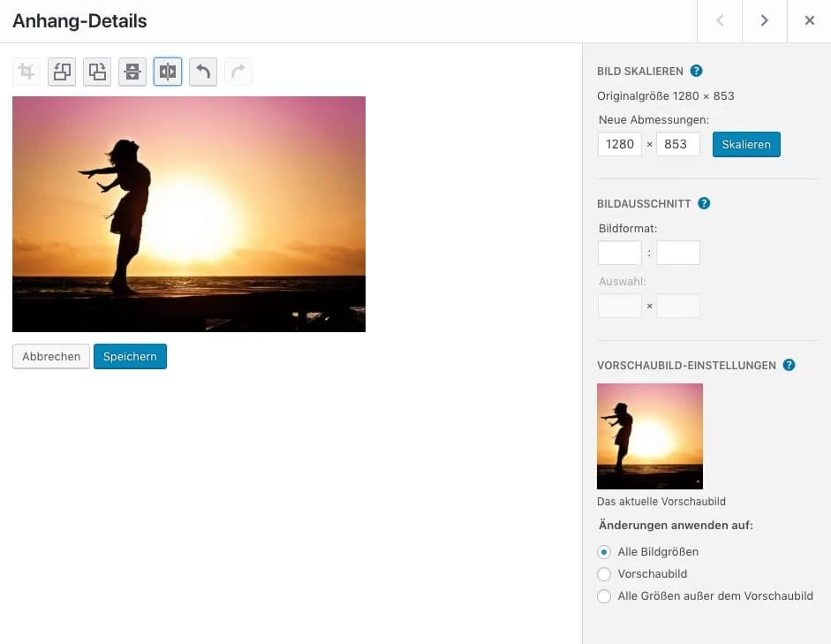Rotate the image clockwise
Viewport: 831px width, 644px height.
point(96,72)
